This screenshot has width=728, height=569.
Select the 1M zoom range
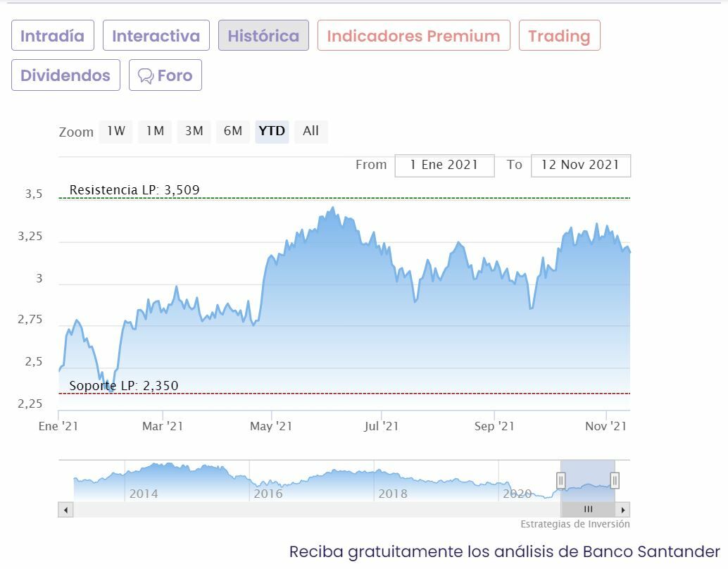(155, 131)
